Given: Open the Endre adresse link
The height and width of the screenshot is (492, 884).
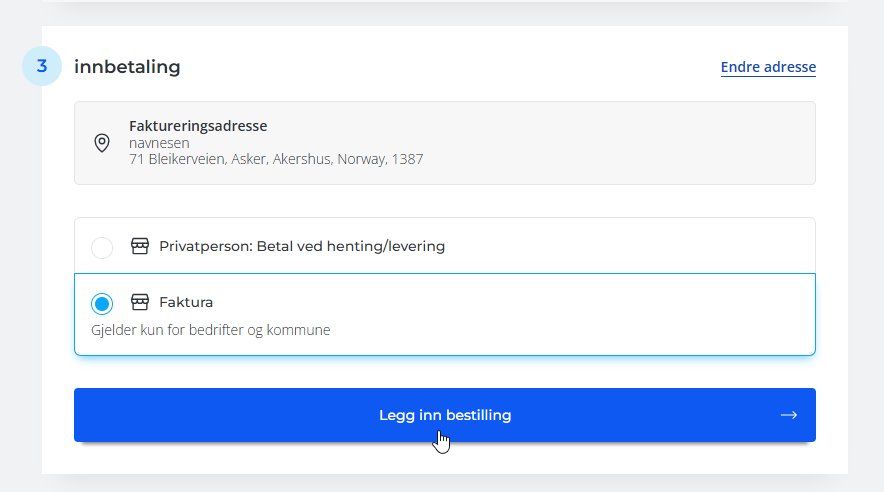Looking at the screenshot, I should click(x=768, y=68).
